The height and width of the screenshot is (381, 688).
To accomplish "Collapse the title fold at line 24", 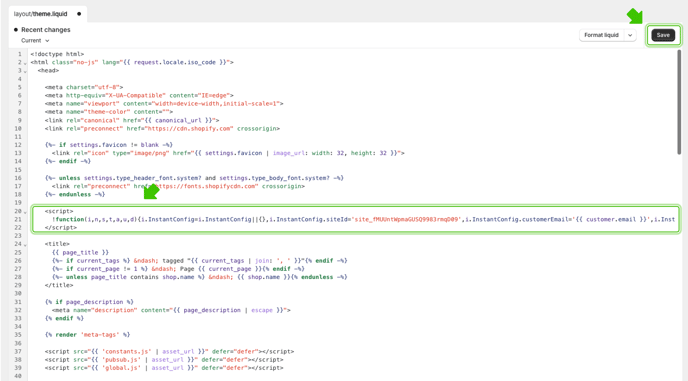I will (x=25, y=244).
